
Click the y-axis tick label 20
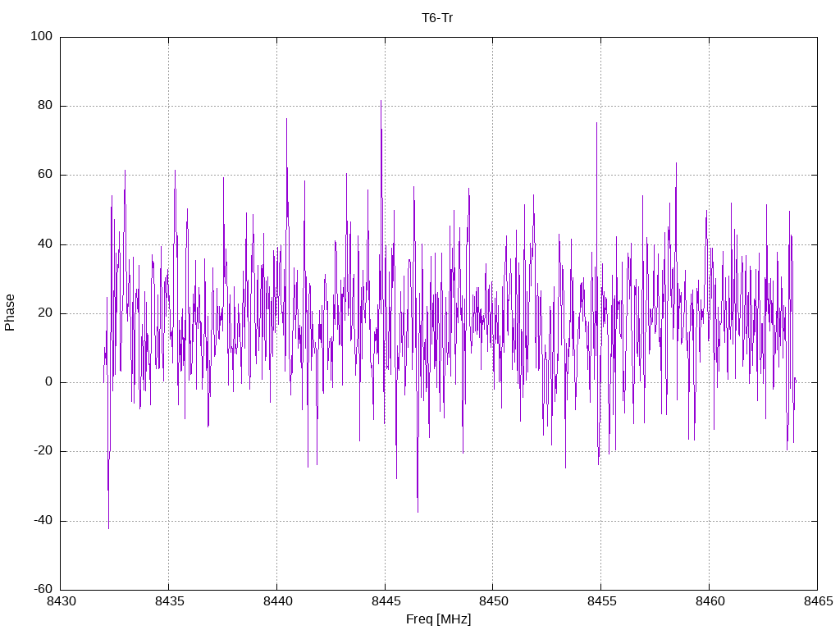45,313
